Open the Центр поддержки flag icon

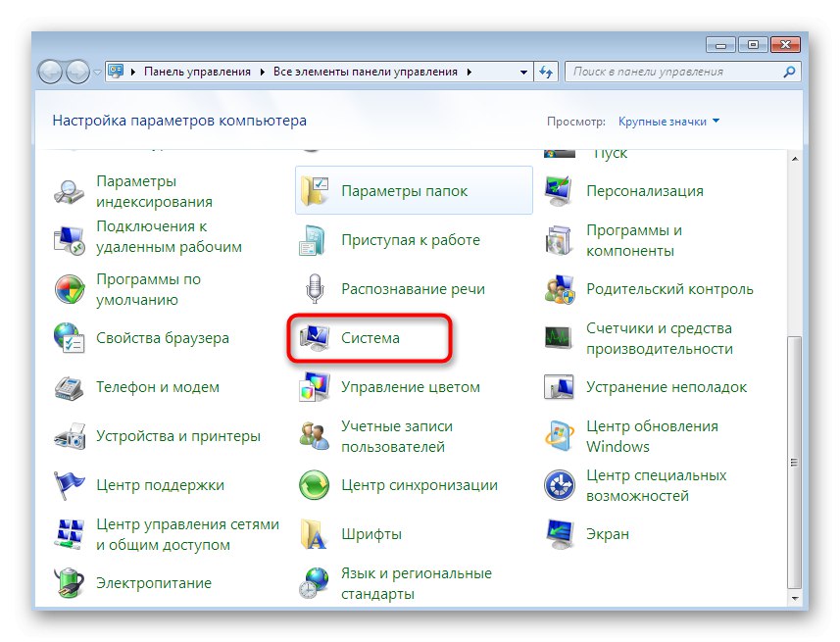pos(70,485)
